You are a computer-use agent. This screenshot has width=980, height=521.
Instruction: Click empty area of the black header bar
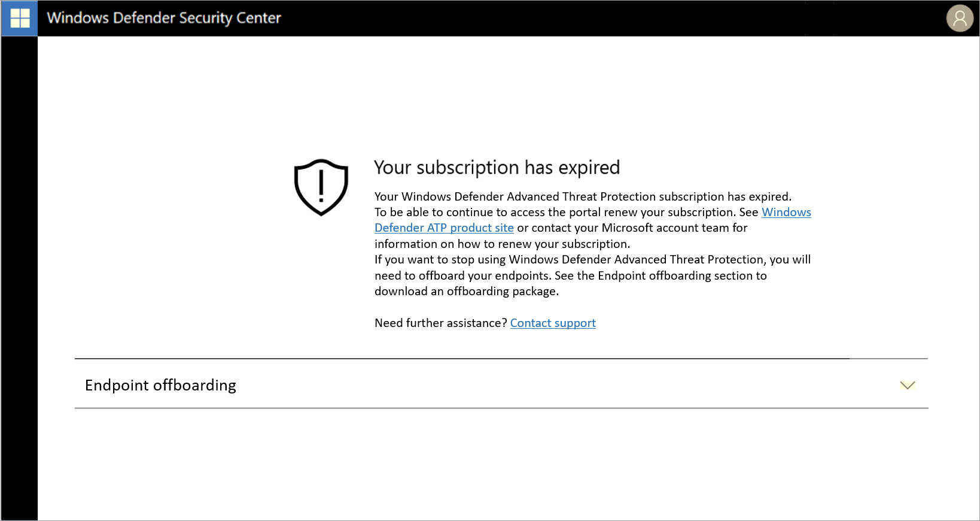point(598,18)
